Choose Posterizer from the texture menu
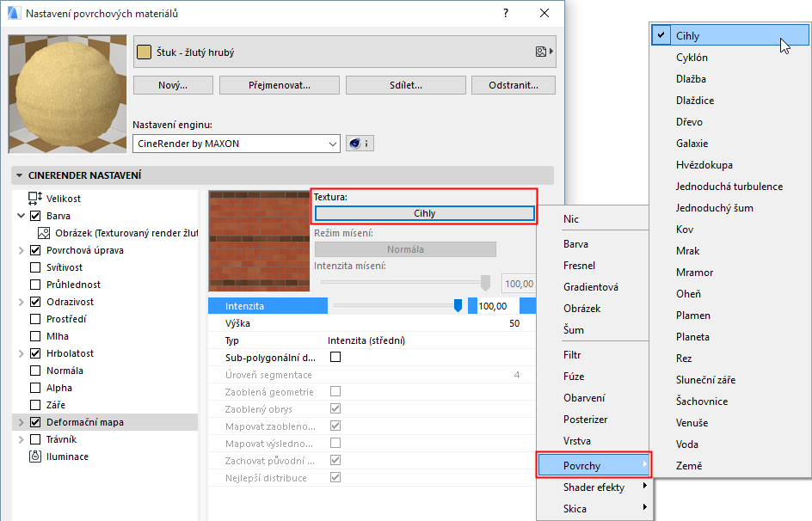 pyautogui.click(x=585, y=420)
